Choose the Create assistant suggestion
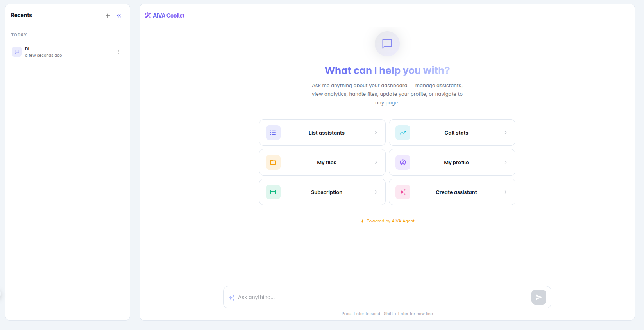The width and height of the screenshot is (644, 330). (452, 192)
